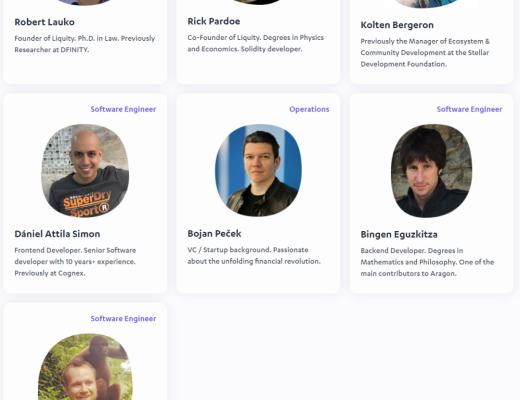Click Software Engineer label on Bingen's card
The height and width of the screenshot is (400, 520).
pyautogui.click(x=469, y=109)
